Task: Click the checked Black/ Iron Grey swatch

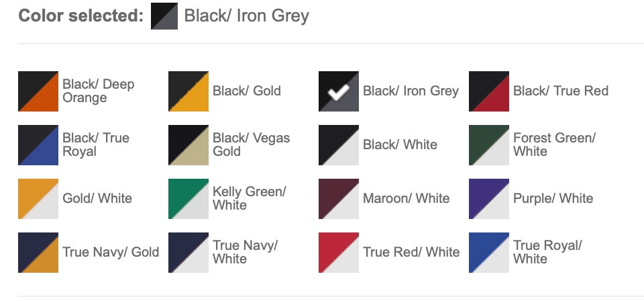Action: click(x=339, y=91)
